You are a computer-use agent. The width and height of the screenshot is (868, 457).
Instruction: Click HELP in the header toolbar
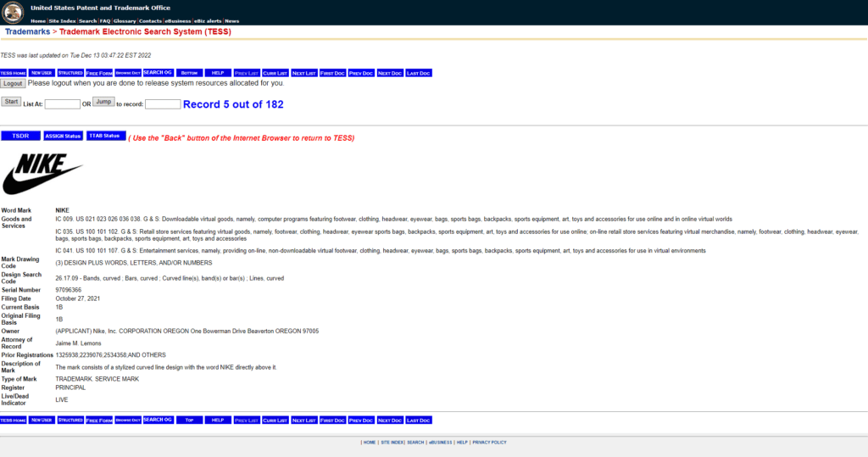[x=218, y=73]
